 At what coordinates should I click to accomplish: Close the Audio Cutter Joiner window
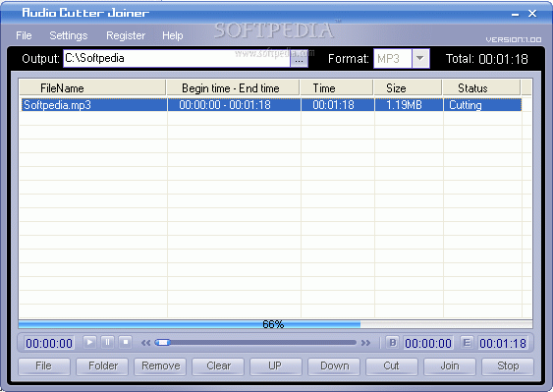(532, 14)
